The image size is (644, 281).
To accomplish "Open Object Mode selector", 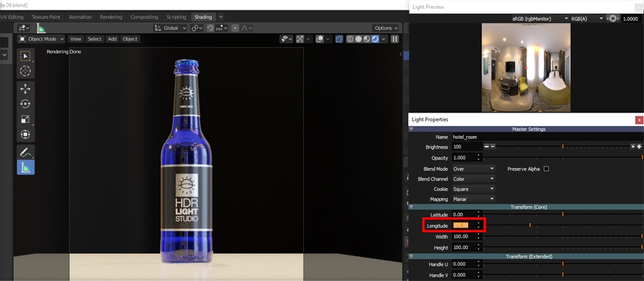I will tap(41, 39).
